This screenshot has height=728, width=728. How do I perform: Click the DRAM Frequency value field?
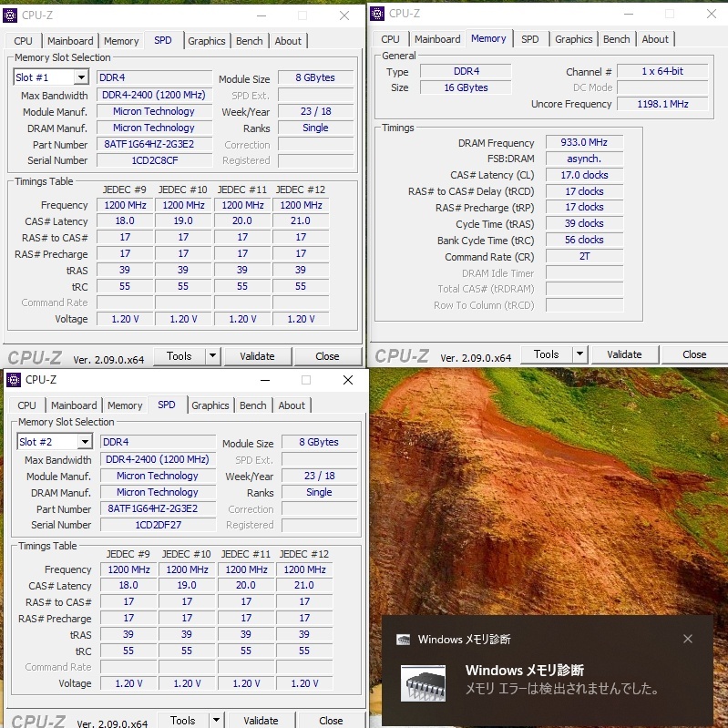584,143
